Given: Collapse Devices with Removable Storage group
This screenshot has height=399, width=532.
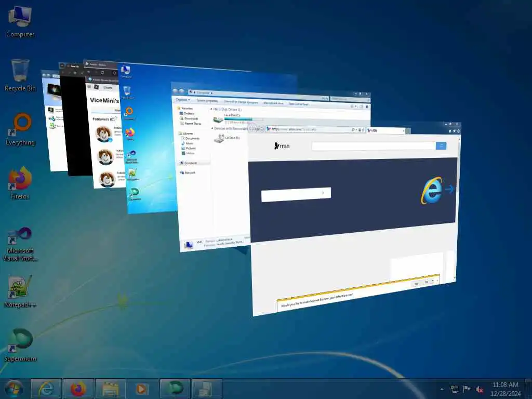Looking at the screenshot, I should point(212,128).
